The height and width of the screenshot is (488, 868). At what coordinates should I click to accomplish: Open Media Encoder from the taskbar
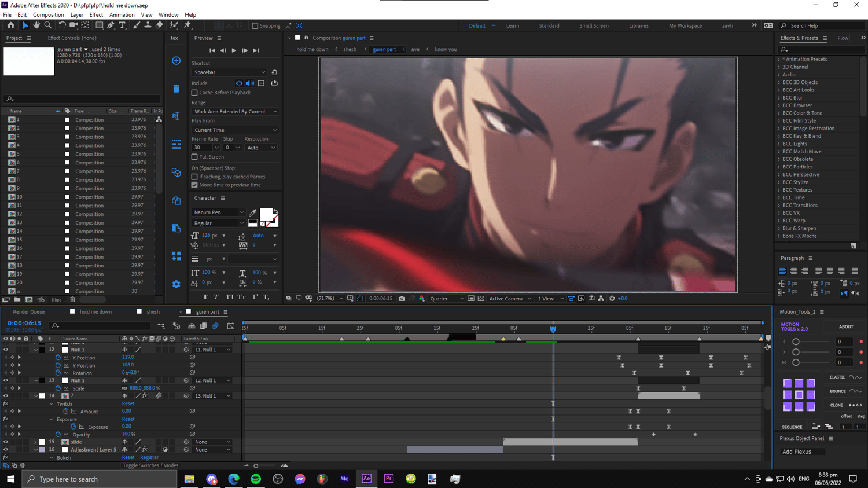(344, 479)
